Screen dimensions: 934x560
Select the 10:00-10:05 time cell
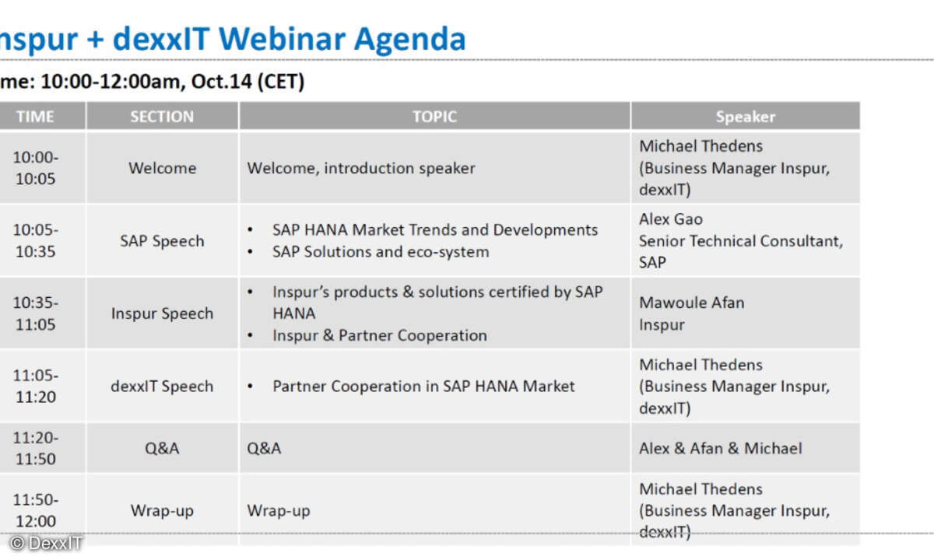[42, 167]
